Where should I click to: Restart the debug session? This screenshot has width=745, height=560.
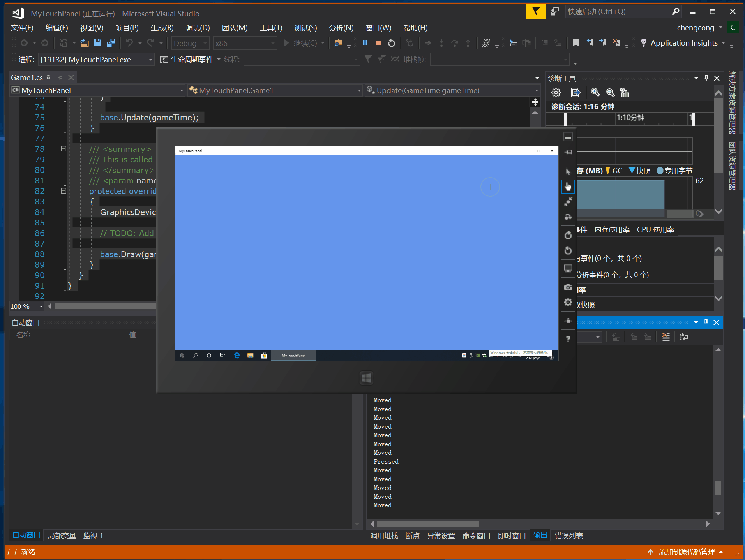pyautogui.click(x=392, y=43)
